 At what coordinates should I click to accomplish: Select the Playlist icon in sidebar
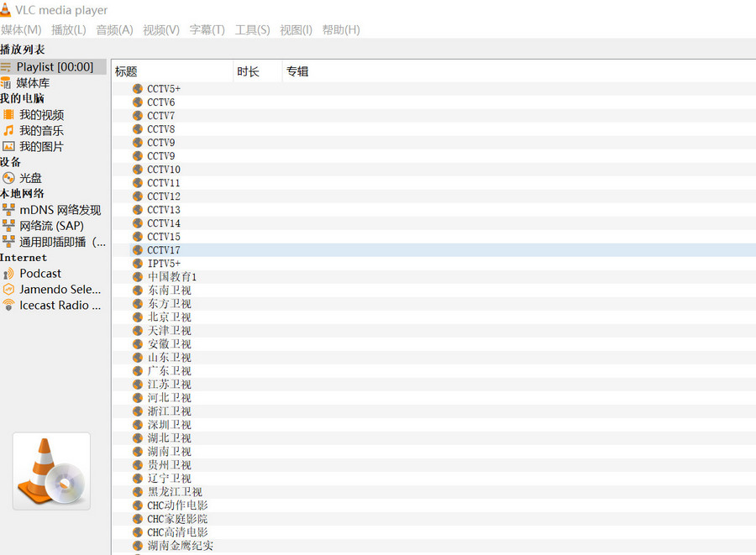click(x=7, y=66)
